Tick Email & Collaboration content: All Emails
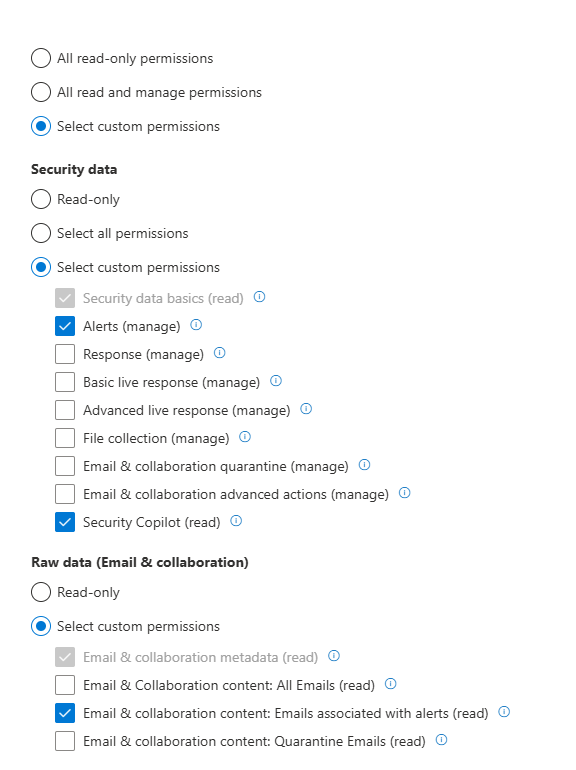 (x=65, y=685)
